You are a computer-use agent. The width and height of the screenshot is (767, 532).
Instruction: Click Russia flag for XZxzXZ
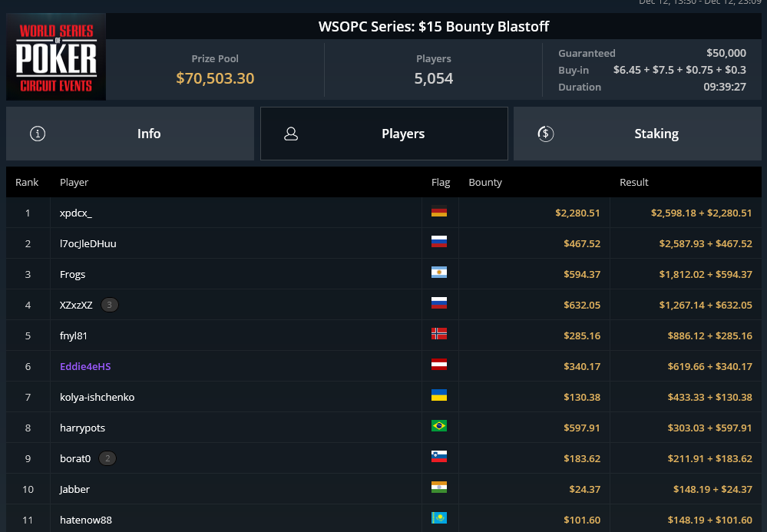(x=438, y=303)
